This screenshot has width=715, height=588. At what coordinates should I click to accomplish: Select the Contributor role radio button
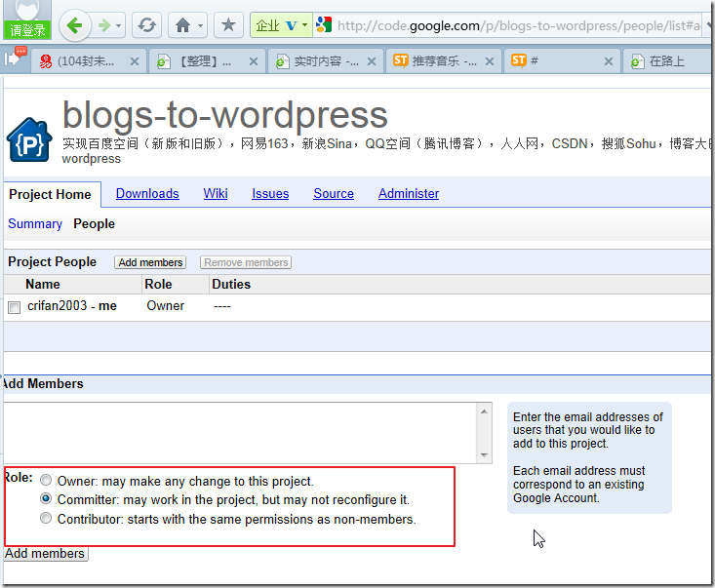coord(46,518)
